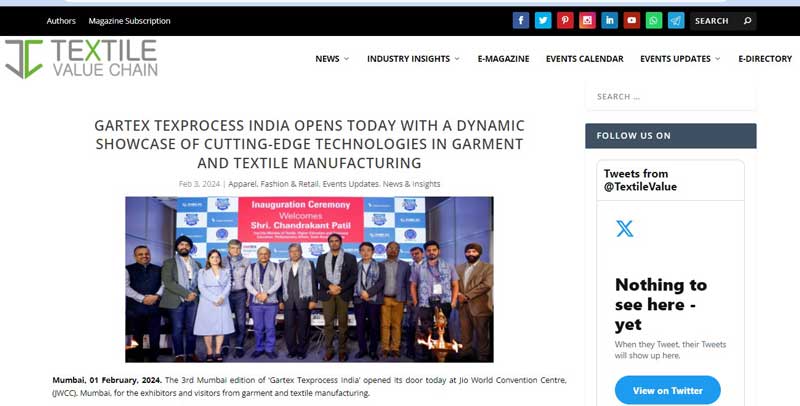The height and width of the screenshot is (406, 800).
Task: Open the Events Updates category under title
Action: pos(351,184)
